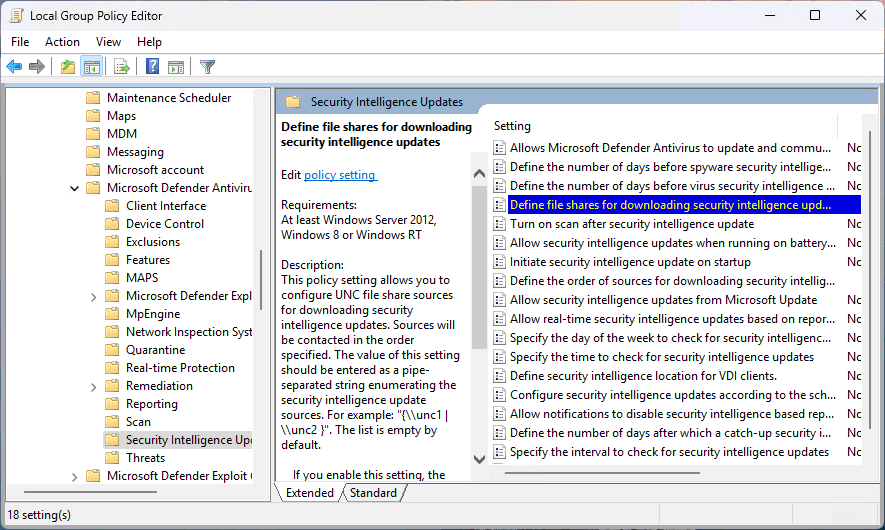Viewport: 885px width, 530px height.
Task: Click the Forward arrow toolbar icon
Action: click(x=37, y=67)
